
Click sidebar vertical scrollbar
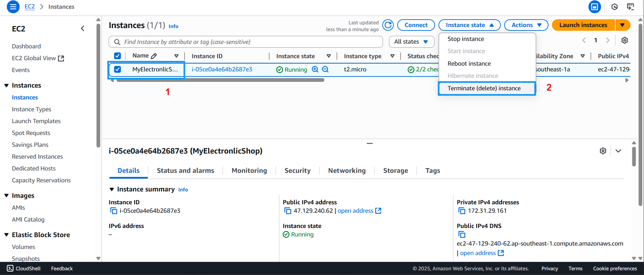click(98, 85)
